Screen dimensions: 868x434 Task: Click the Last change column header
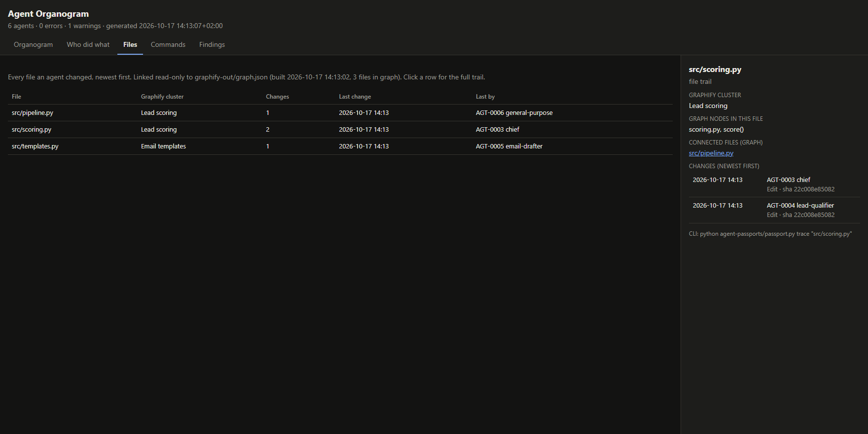pyautogui.click(x=355, y=97)
